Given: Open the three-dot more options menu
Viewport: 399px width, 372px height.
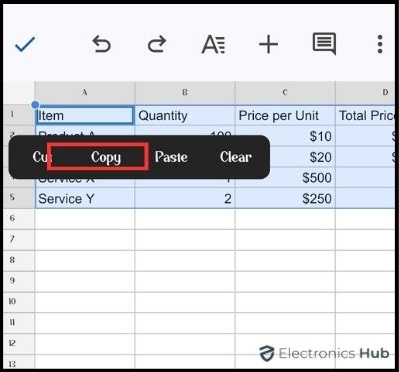Looking at the screenshot, I should tap(380, 44).
